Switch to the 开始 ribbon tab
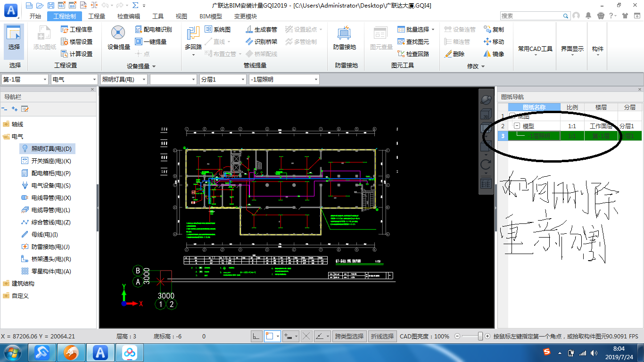This screenshot has width=644, height=362. click(35, 16)
